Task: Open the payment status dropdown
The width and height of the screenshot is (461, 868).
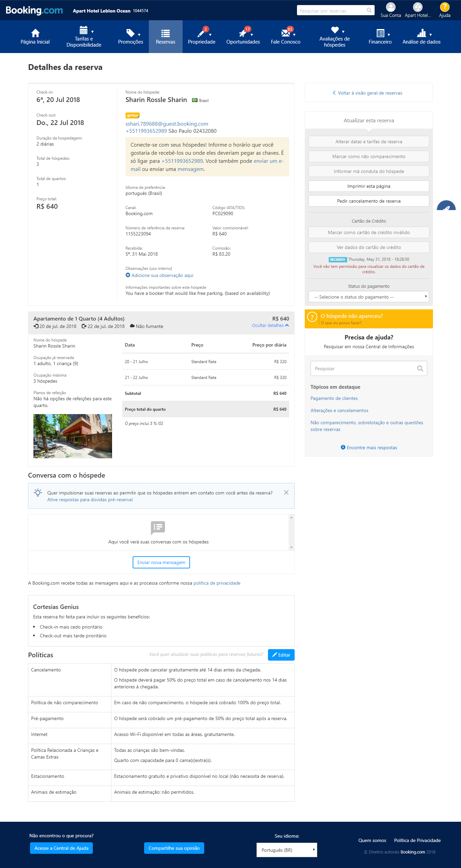Action: (369, 297)
